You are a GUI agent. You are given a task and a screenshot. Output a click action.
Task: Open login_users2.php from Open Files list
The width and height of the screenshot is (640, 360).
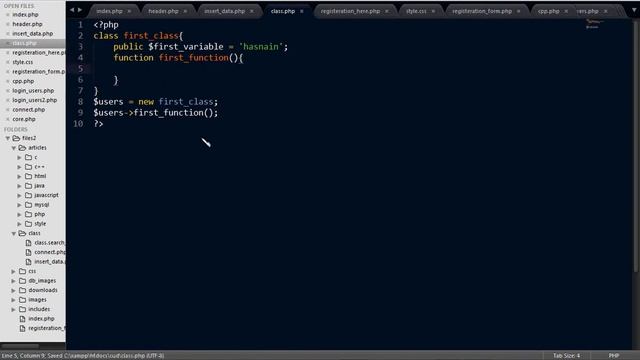click(x=35, y=100)
